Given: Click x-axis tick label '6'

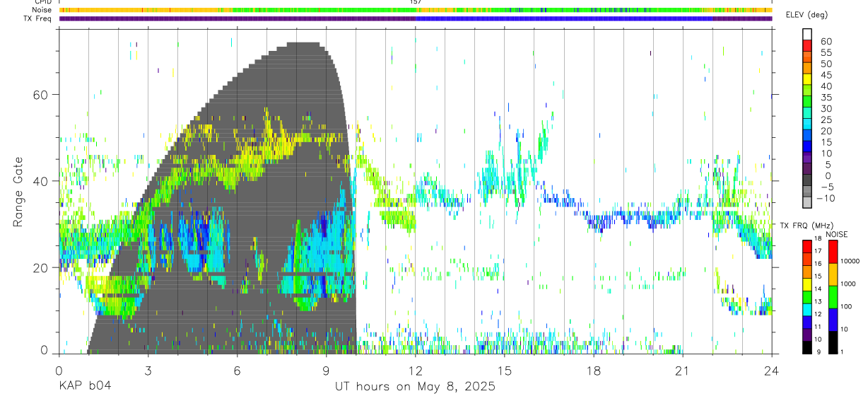Looking at the screenshot, I should point(237,371).
